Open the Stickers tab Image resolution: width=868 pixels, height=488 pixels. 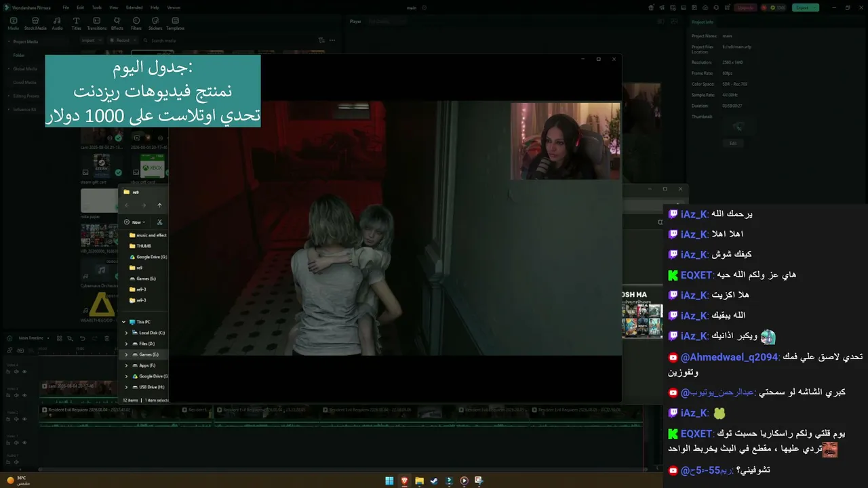[155, 24]
